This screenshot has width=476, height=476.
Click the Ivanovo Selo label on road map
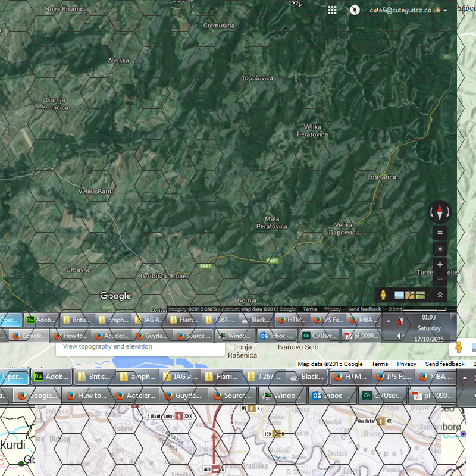(x=298, y=347)
